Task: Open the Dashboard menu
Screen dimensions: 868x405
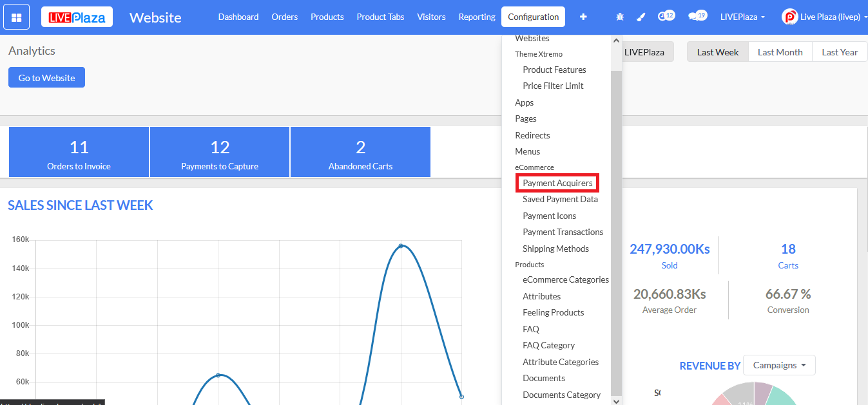Action: click(x=238, y=17)
